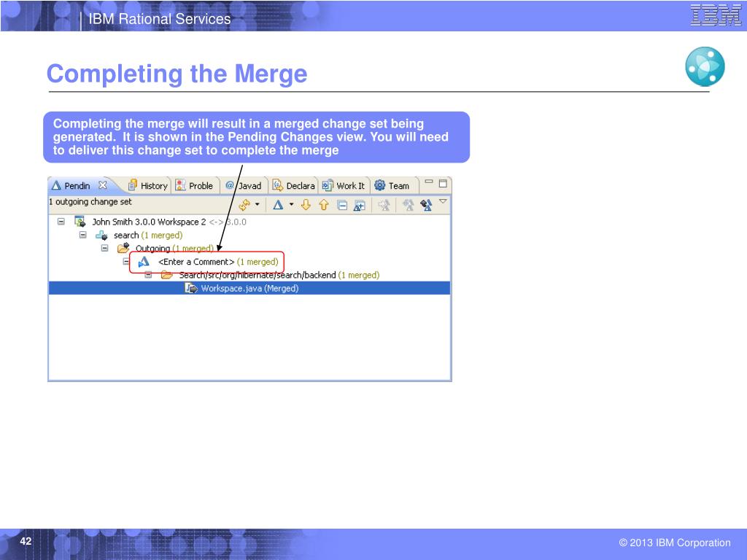747x560 pixels.
Task: Click the 'IBM Rational Services' header text
Action: tap(160, 19)
